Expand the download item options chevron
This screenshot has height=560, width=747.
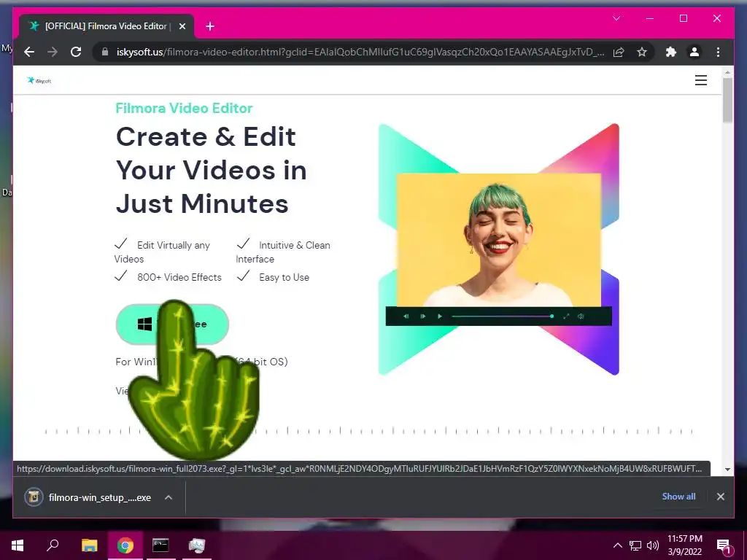pos(169,497)
